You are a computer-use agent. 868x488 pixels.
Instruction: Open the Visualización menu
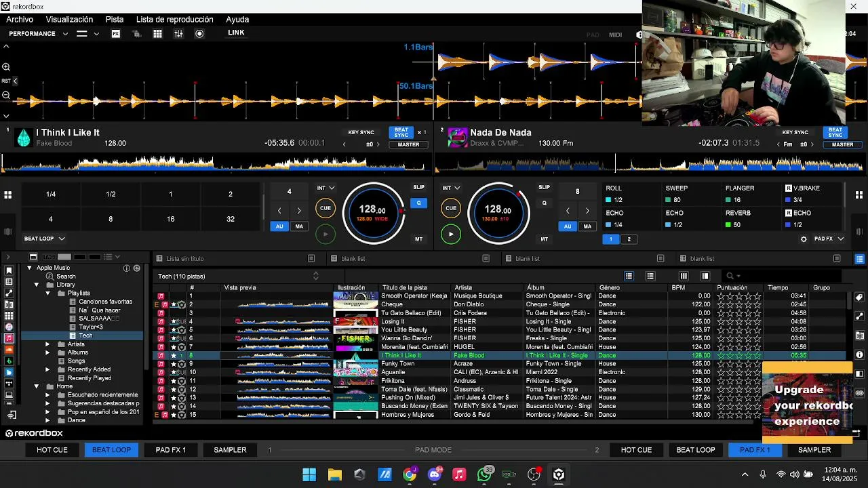[69, 20]
